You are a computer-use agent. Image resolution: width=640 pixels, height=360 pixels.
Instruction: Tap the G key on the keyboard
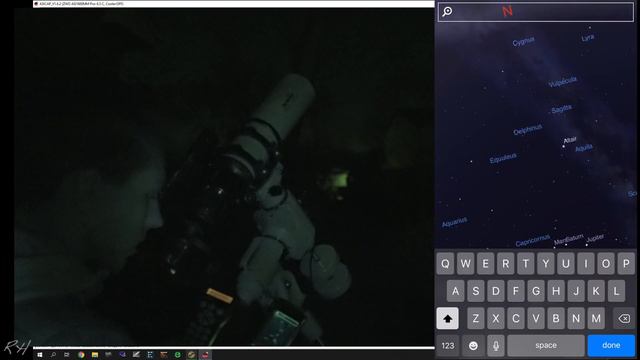tap(536, 291)
